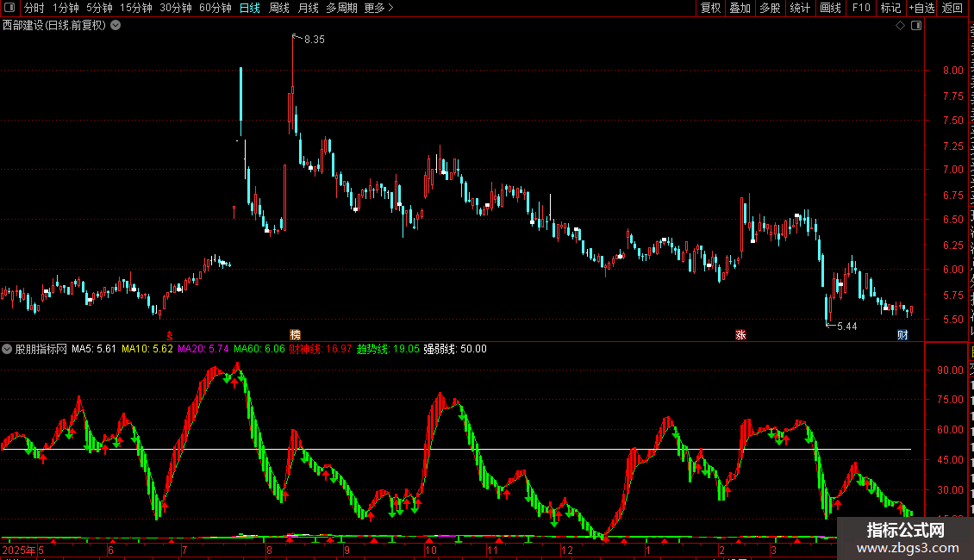Click the 财神线: 16.97 label

[x=321, y=349]
